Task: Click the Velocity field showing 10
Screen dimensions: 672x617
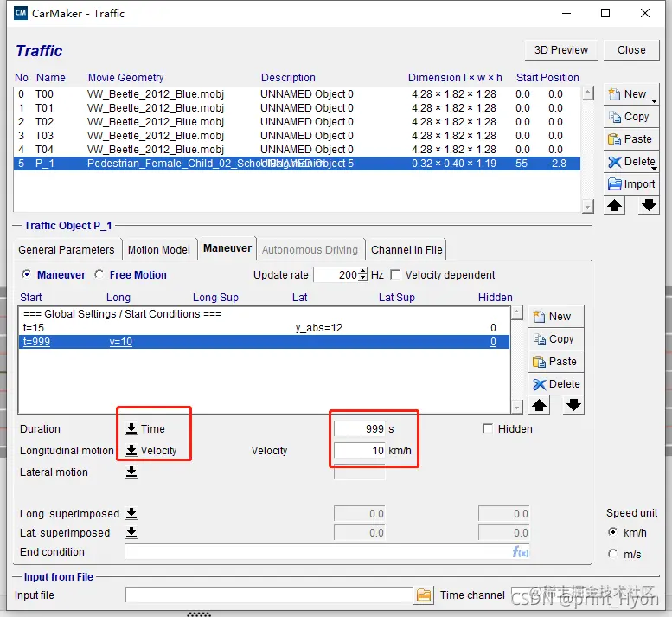Action: point(360,450)
